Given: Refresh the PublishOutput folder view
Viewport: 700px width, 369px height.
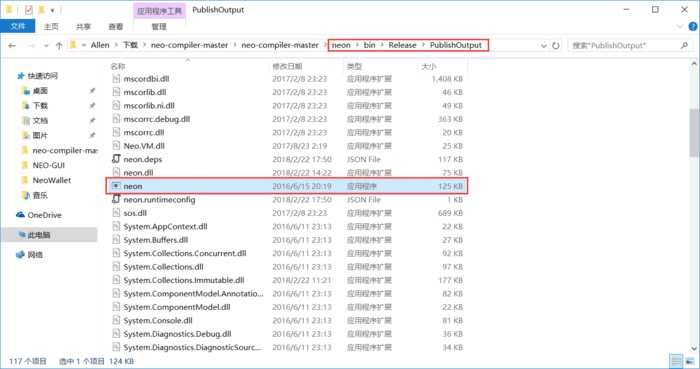Looking at the screenshot, I should (556, 46).
